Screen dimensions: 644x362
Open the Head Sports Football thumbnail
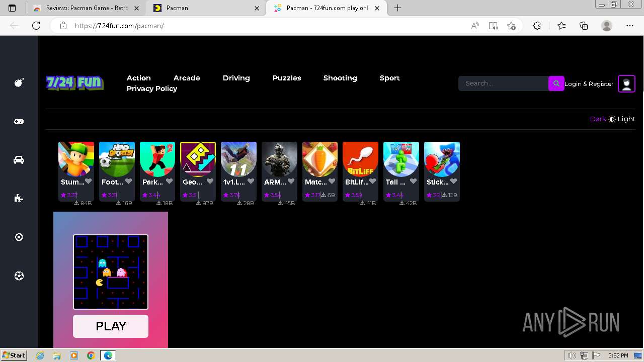point(117,159)
